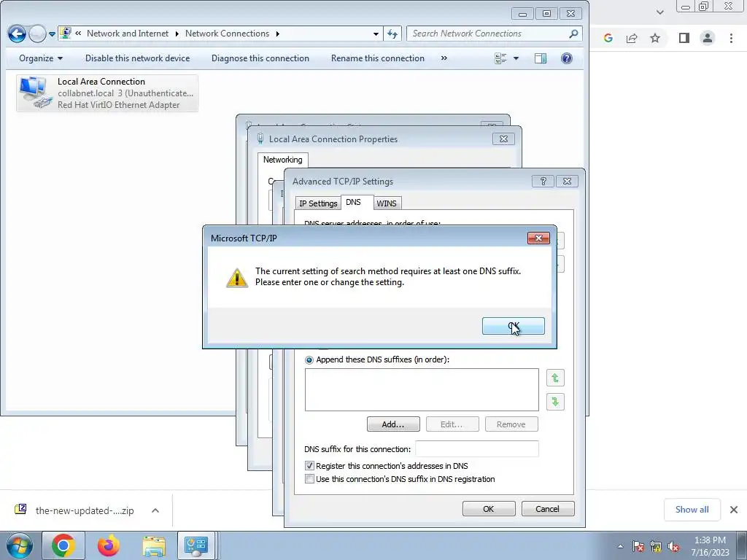Viewport: 747px width, 560px height.
Task: Open the view options dropdown arrow
Action: pyautogui.click(x=516, y=58)
